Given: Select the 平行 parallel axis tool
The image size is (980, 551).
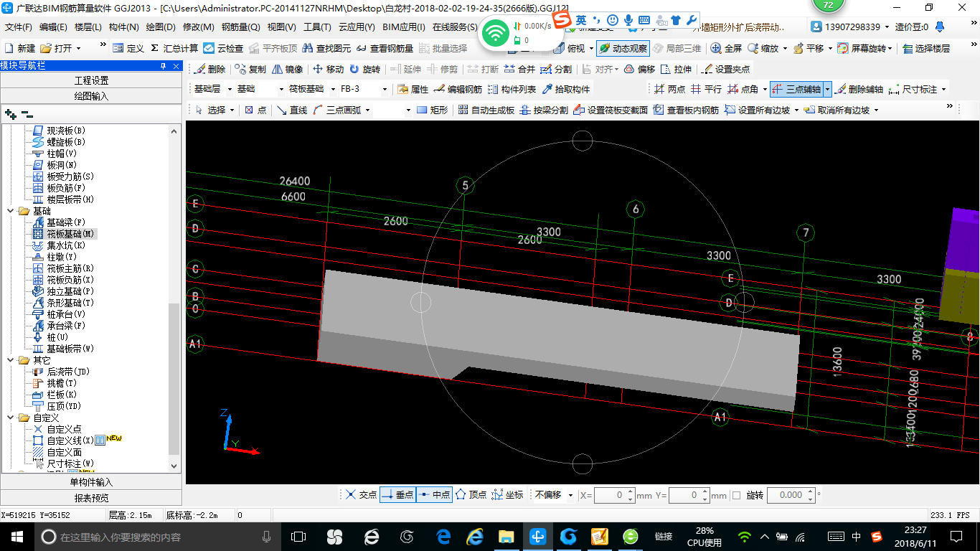Looking at the screenshot, I should (x=706, y=89).
